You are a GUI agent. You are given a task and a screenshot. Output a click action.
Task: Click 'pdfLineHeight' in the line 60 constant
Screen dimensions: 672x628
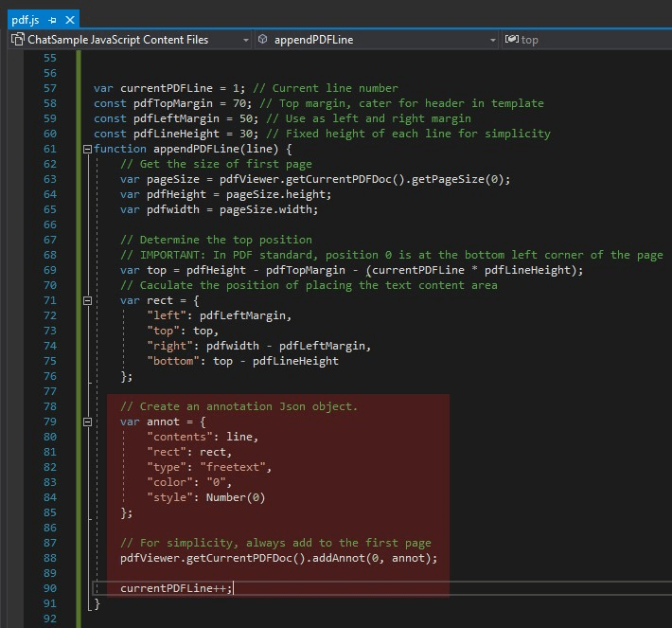tap(176, 134)
